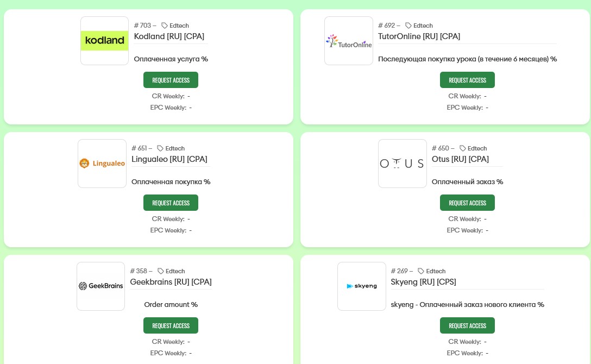Open the Skyeng logo thumbnail

[361, 286]
